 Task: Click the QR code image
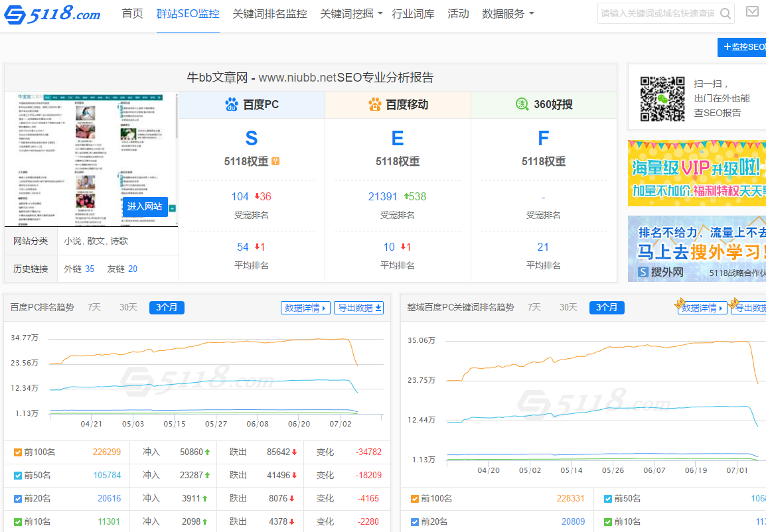[662, 99]
